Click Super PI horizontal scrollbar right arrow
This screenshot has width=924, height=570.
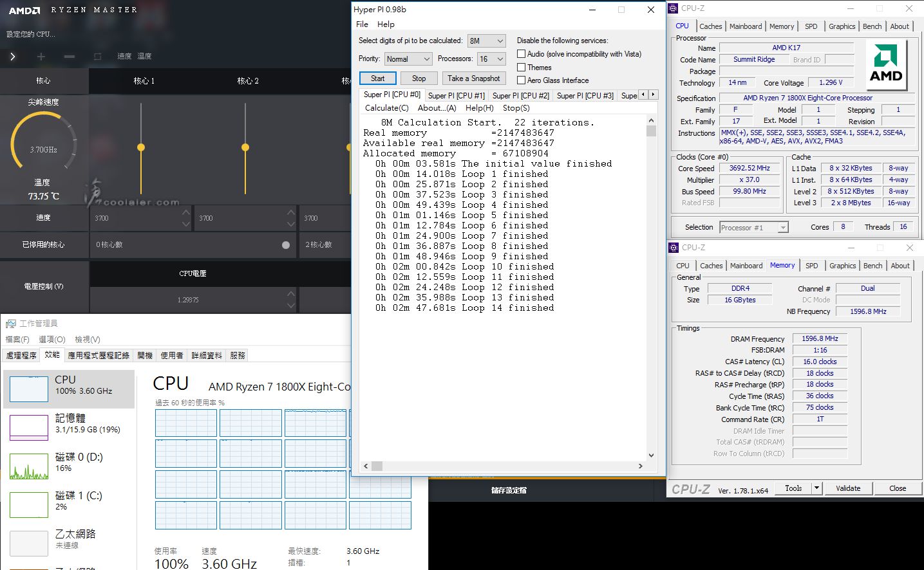(640, 466)
